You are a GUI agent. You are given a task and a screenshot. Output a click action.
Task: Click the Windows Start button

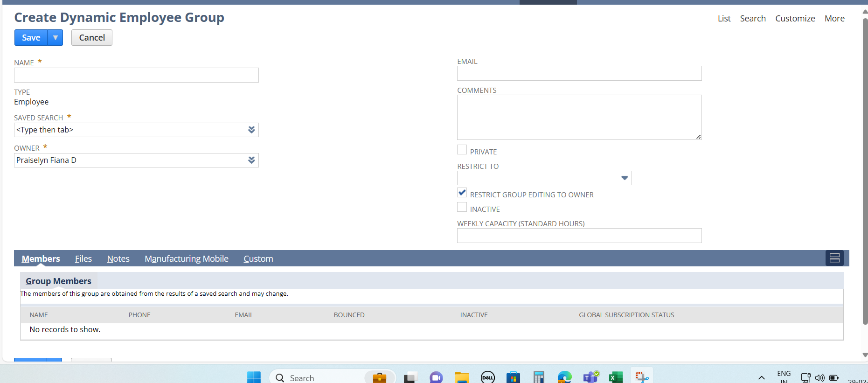[x=254, y=377]
